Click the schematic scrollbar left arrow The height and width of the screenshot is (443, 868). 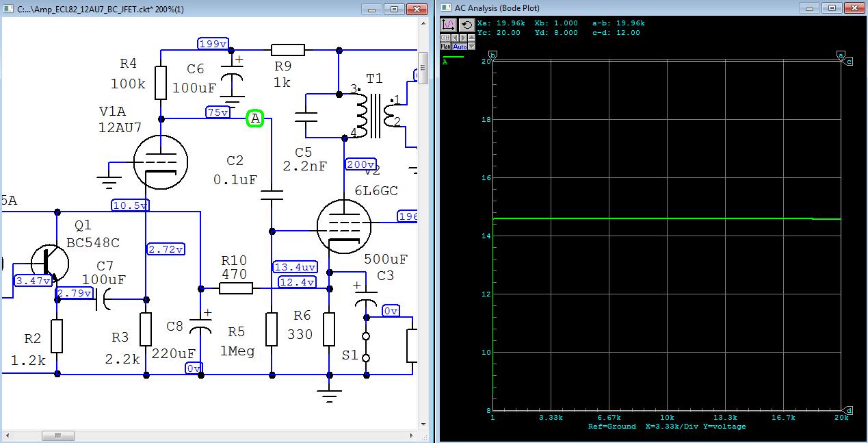point(6,435)
